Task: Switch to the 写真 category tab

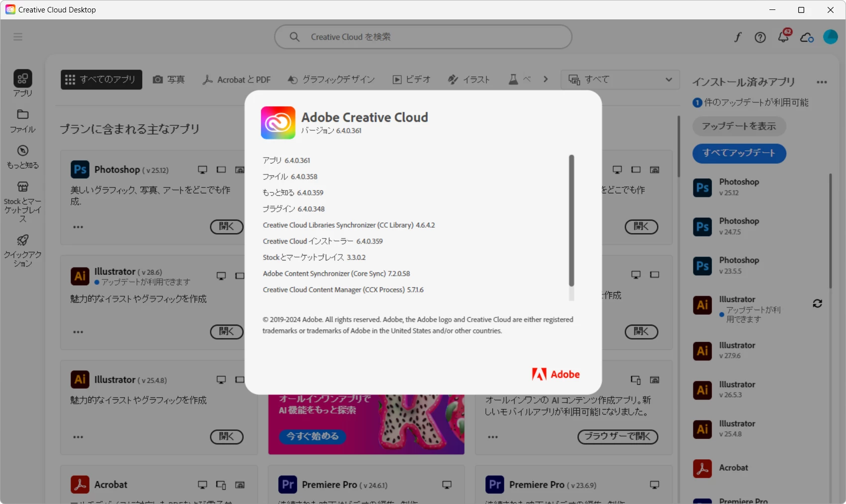Action: tap(169, 80)
